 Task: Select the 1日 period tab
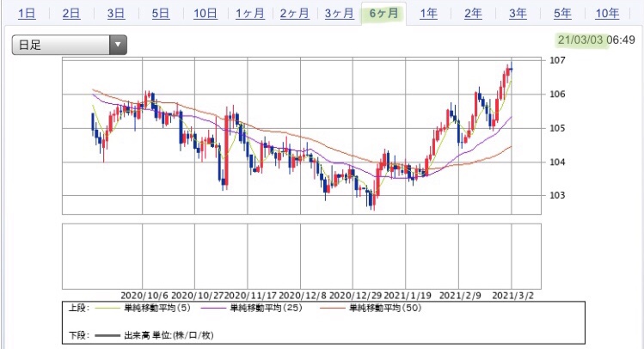(27, 14)
